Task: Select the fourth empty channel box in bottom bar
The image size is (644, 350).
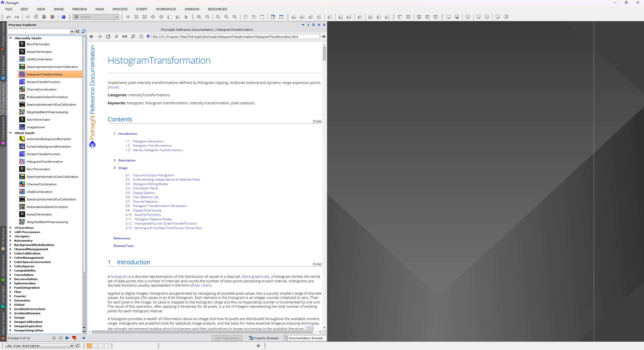Action: (106, 346)
